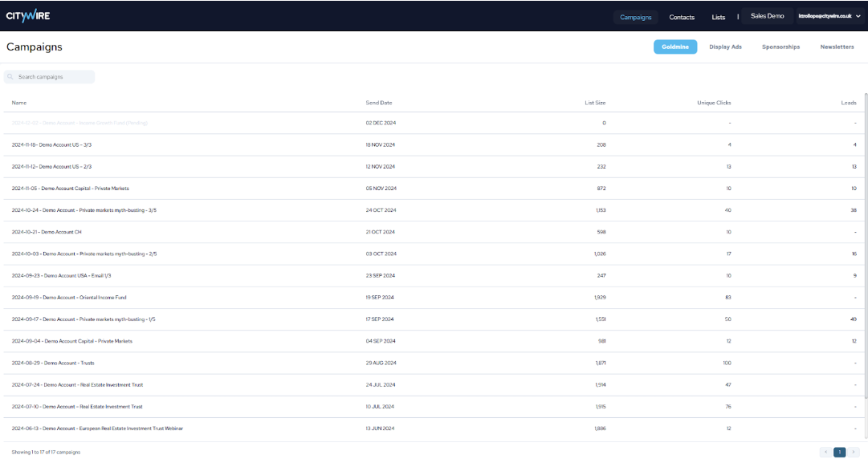Image resolution: width=868 pixels, height=463 pixels.
Task: Open the Sales Demo account selector
Action: click(x=767, y=16)
